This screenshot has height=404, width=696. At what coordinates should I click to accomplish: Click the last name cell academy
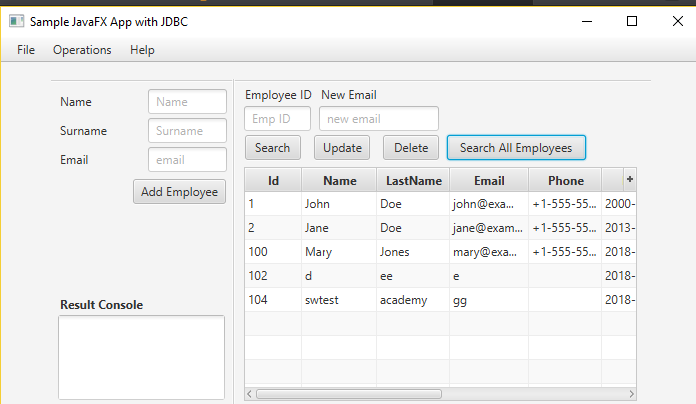click(x=413, y=300)
